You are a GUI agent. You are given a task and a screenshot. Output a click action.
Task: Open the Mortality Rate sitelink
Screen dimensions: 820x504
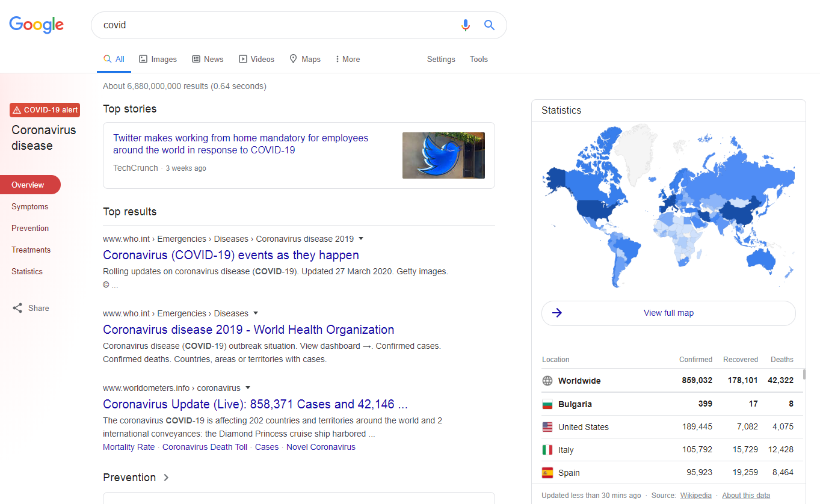(129, 447)
